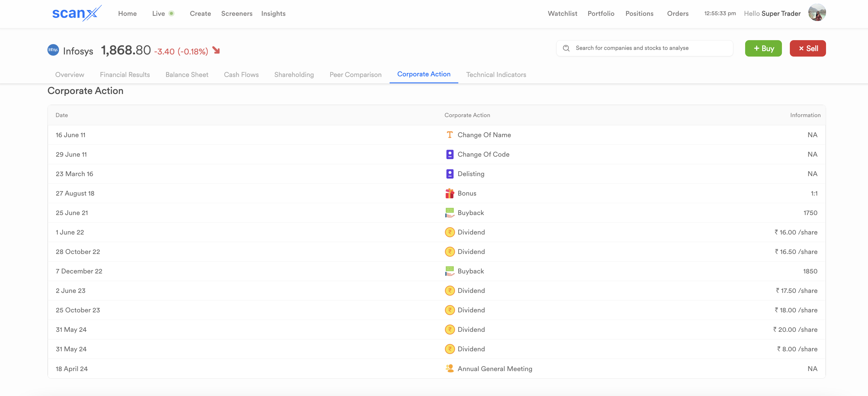Click the Hello Super Trader greeting
Viewport: 868px width, 396px height.
pos(772,13)
